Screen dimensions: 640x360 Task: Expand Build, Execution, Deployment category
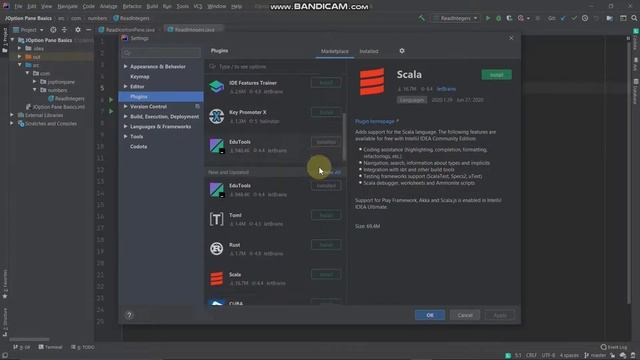[125, 116]
